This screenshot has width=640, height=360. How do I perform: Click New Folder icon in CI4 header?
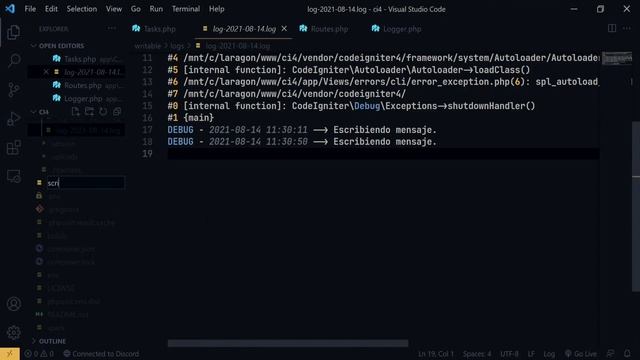click(x=89, y=111)
